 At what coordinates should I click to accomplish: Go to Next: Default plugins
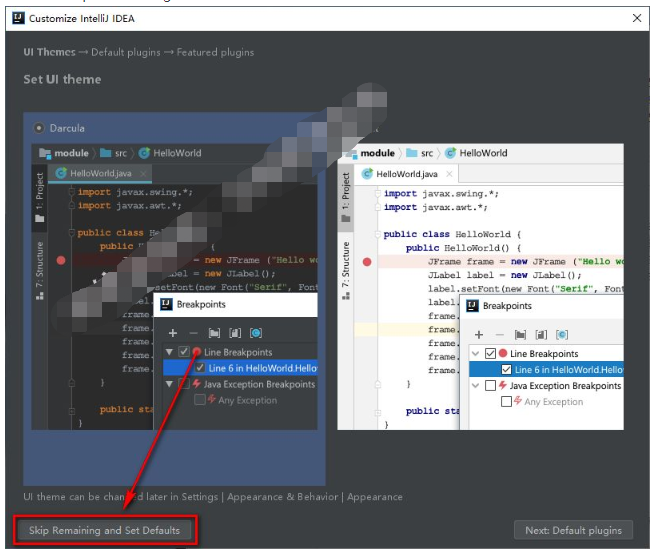click(573, 530)
